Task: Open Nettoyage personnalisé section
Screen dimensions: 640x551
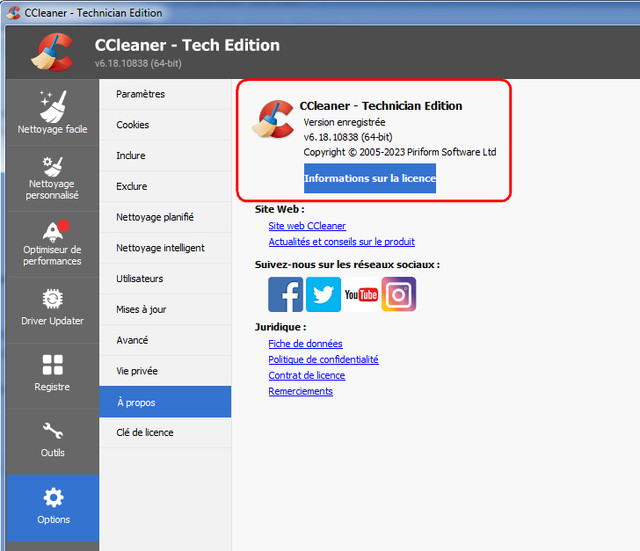Action: 53,178
